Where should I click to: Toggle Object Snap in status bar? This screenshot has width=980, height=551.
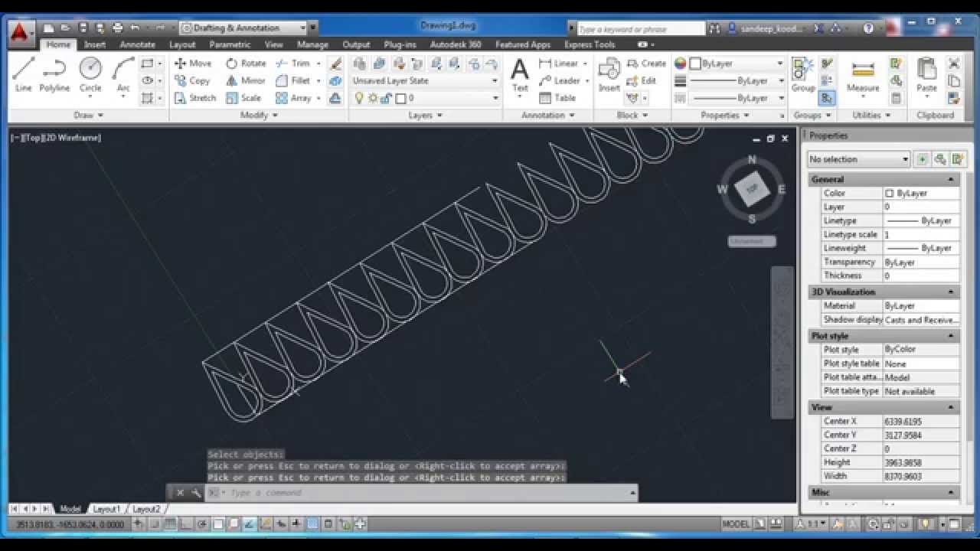218,524
